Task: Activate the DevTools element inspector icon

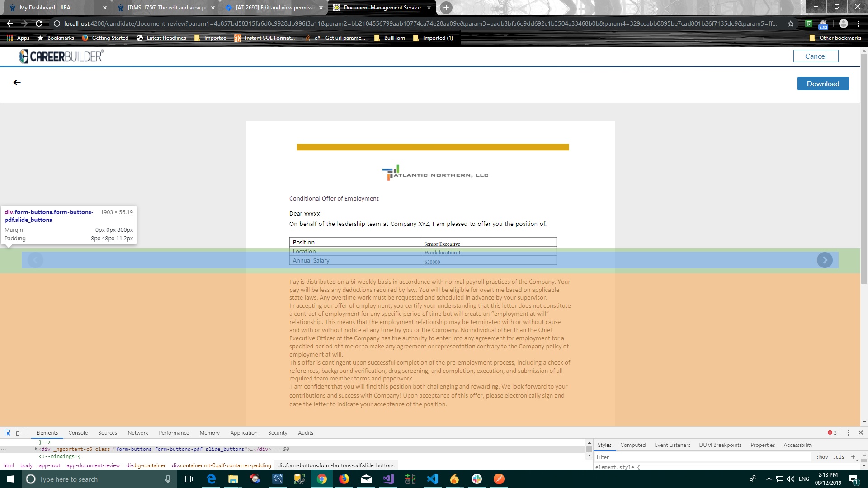Action: tap(7, 433)
